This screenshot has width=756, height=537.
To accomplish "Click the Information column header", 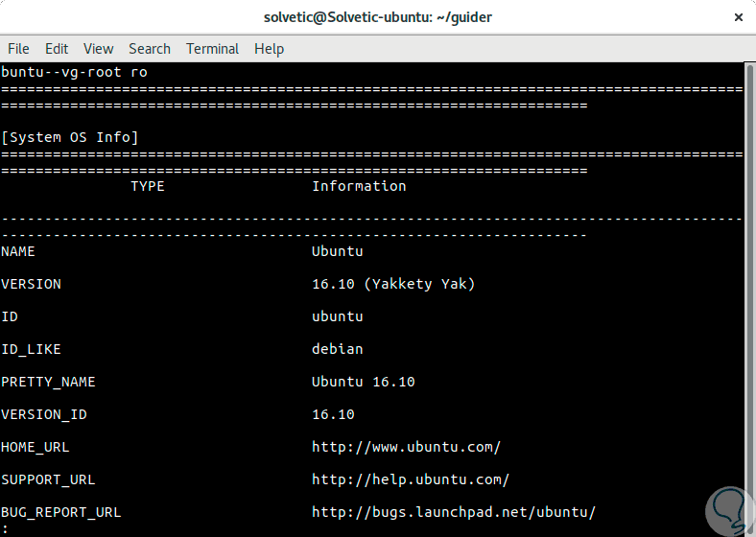I will [x=359, y=187].
